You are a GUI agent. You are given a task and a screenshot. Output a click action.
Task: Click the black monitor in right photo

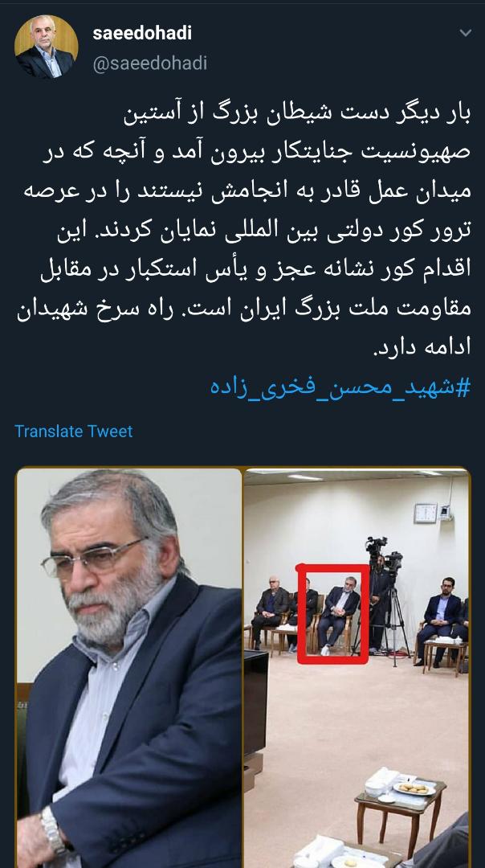(x=256, y=702)
